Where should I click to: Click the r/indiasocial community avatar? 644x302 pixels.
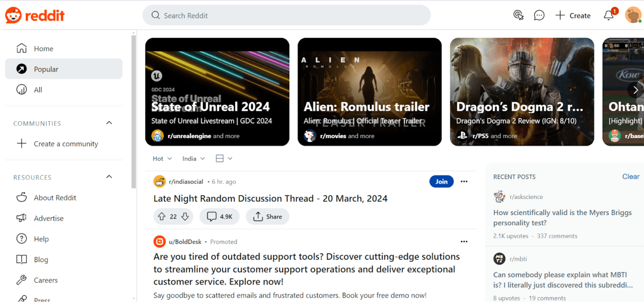click(x=160, y=181)
